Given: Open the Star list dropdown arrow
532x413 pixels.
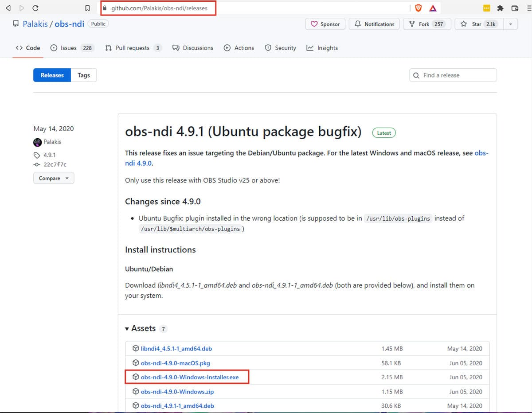Looking at the screenshot, I should pos(511,24).
